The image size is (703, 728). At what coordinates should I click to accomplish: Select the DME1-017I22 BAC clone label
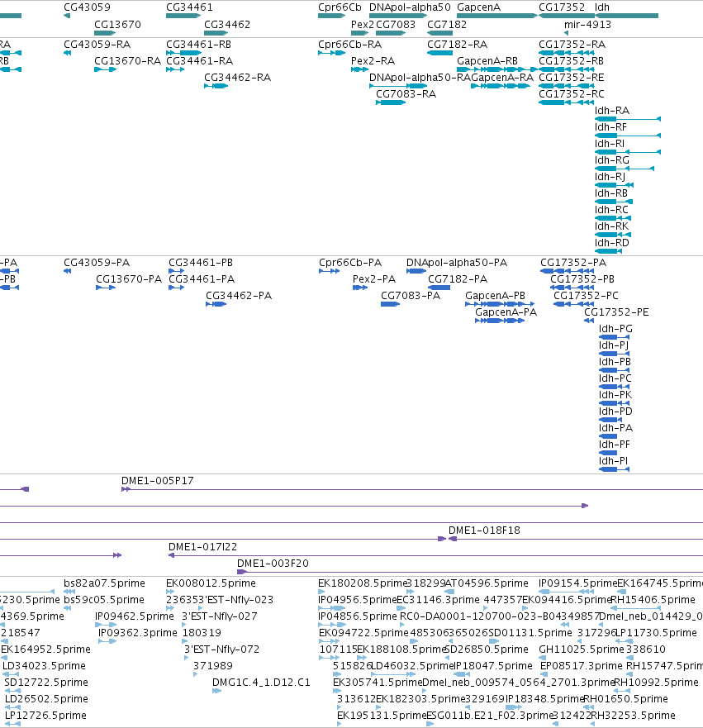(202, 547)
